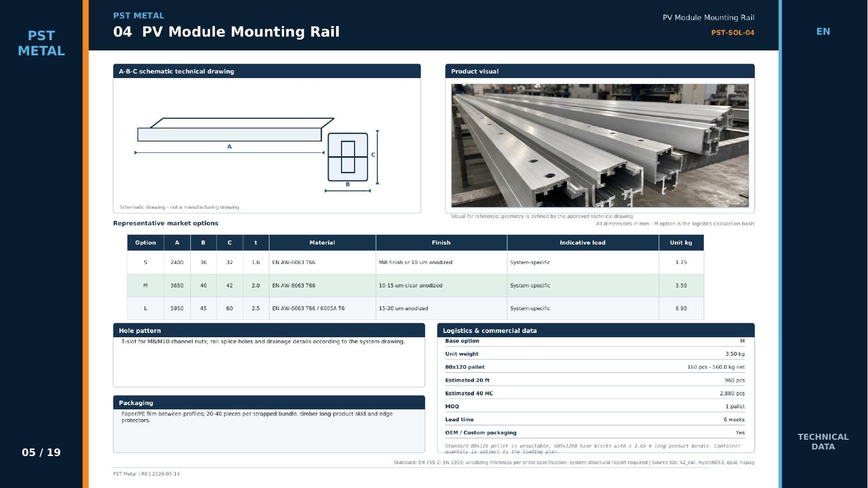Click the 'Standard 80x120 pallet is unsuitable' note
This screenshot has width=868, height=488.
[593, 448]
